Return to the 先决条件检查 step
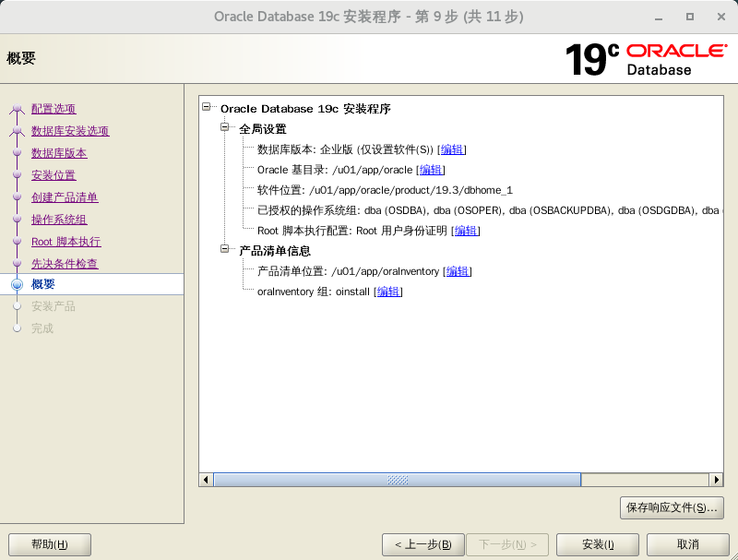Viewport: 738px width, 560px height. coord(65,264)
